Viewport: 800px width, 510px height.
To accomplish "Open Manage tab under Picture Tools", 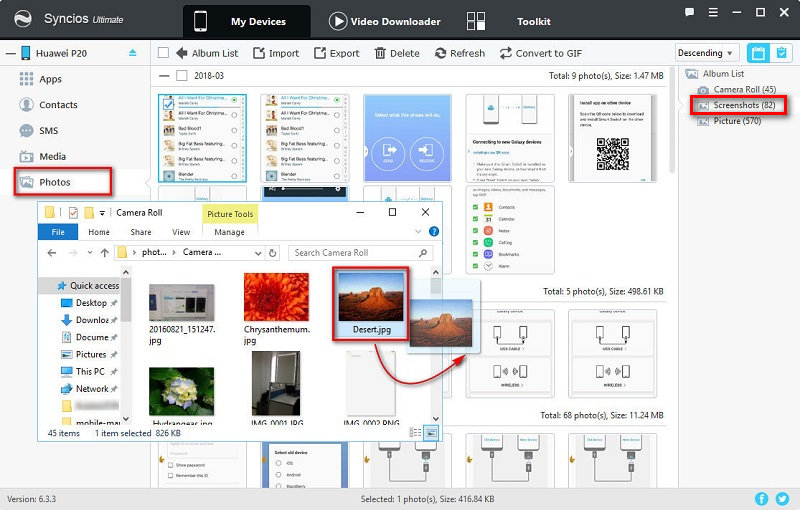I will 230,232.
